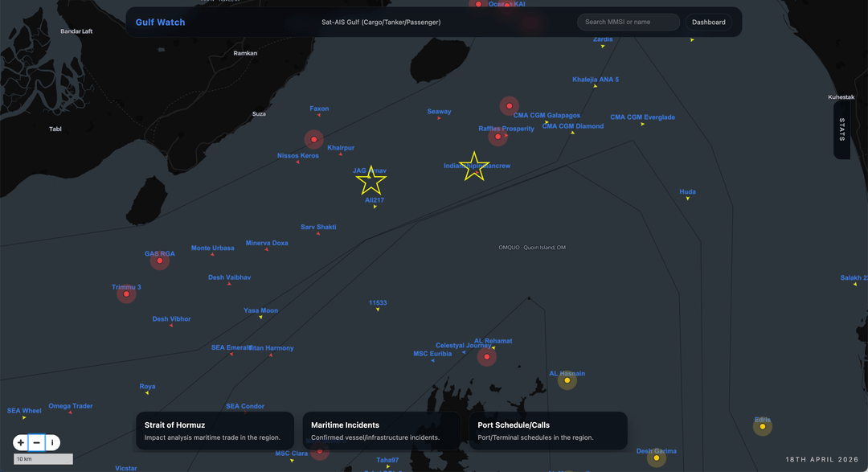Open the map info button
The image size is (868, 472).
click(52, 442)
